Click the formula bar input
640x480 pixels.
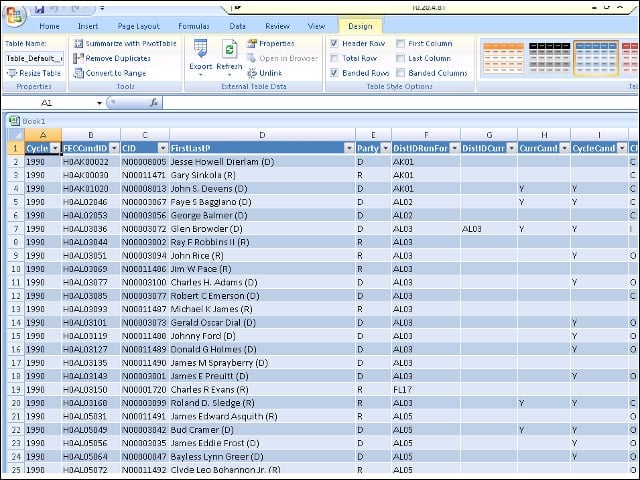[400, 102]
